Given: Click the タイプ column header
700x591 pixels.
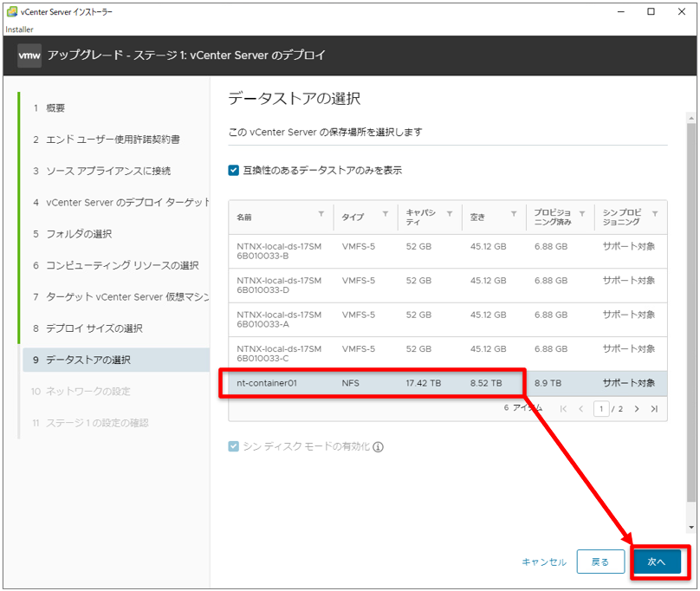Looking at the screenshot, I should [353, 218].
